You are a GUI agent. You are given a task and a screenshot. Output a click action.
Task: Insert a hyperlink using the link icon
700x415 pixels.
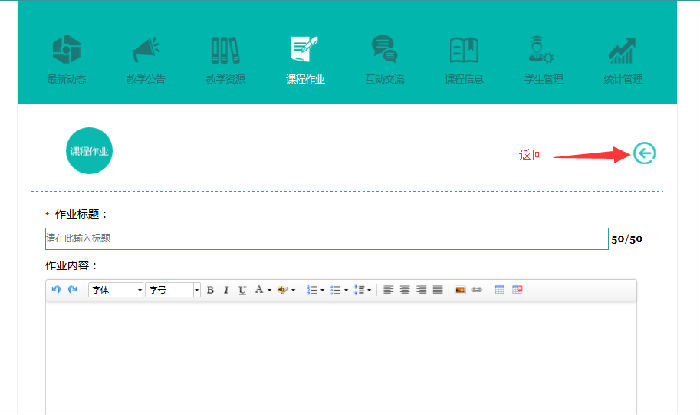477,290
